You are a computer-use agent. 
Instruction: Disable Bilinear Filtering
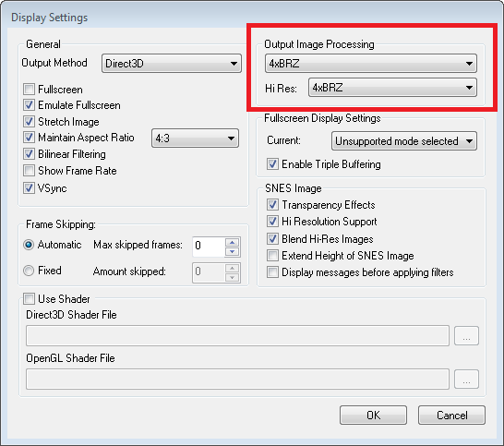coord(29,153)
